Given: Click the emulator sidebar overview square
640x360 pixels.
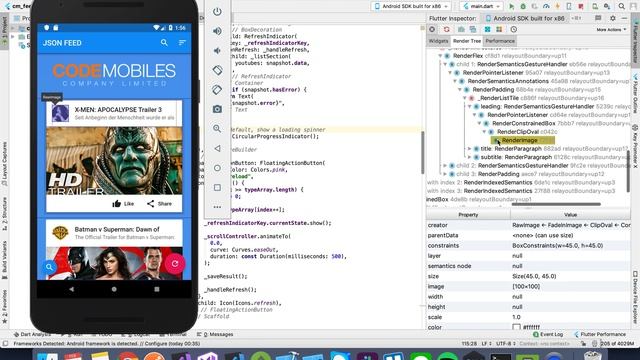Looking at the screenshot, I should [217, 187].
